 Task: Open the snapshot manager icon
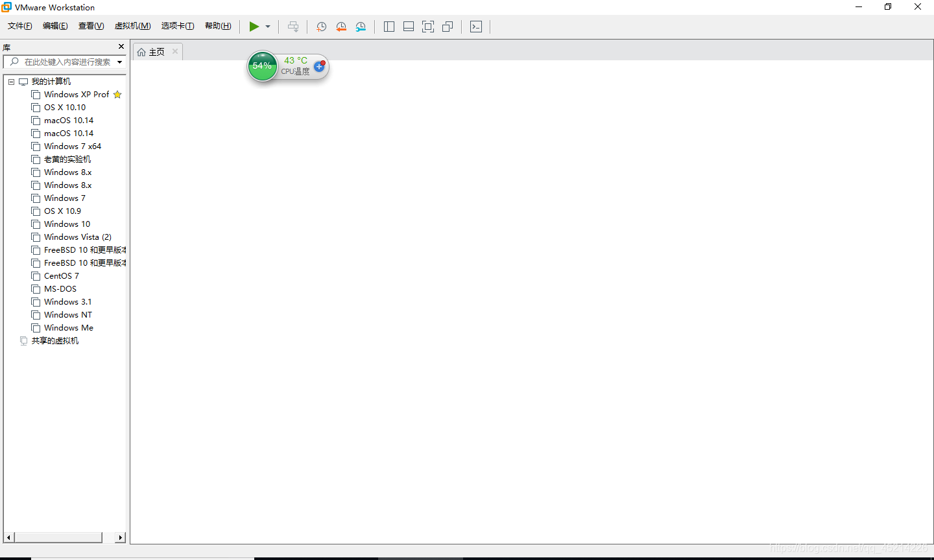[361, 27]
